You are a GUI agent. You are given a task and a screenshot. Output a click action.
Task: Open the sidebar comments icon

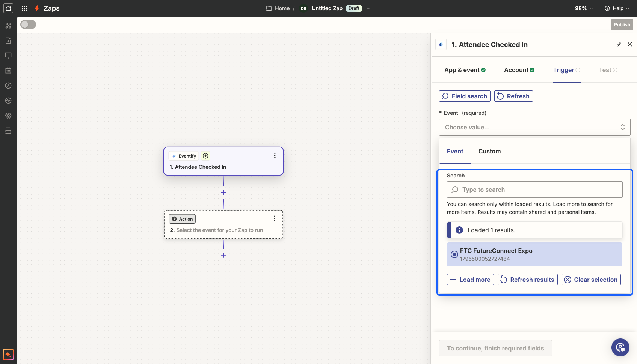(x=8, y=56)
